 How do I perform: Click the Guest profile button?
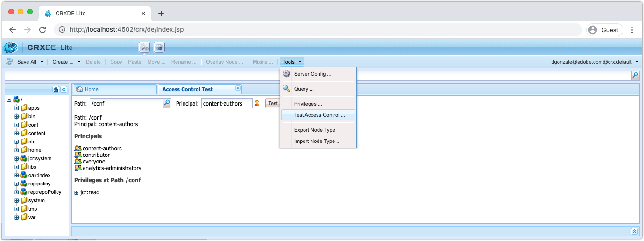click(x=604, y=30)
